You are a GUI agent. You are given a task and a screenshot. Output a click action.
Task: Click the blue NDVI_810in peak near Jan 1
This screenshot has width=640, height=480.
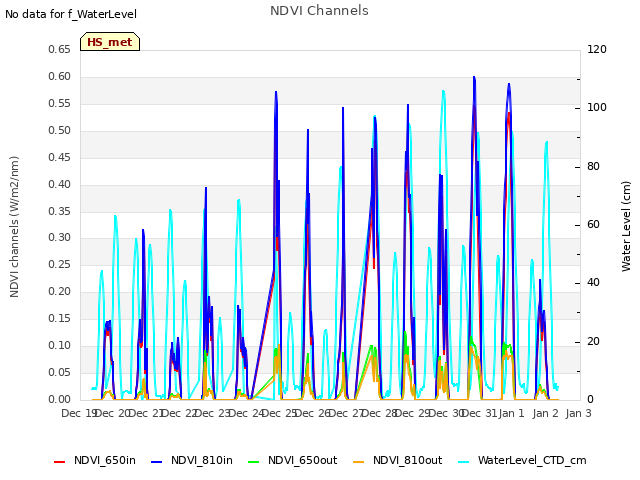(x=509, y=84)
